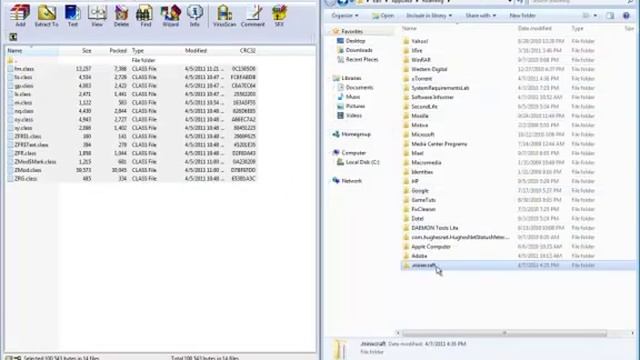Click the Add icon in the WinRAR toolbar
640x360 pixels.
tap(20, 16)
